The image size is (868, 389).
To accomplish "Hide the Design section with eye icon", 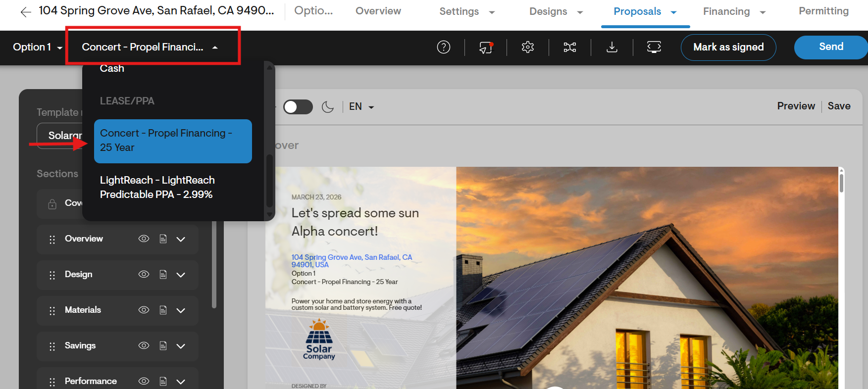I will point(144,274).
